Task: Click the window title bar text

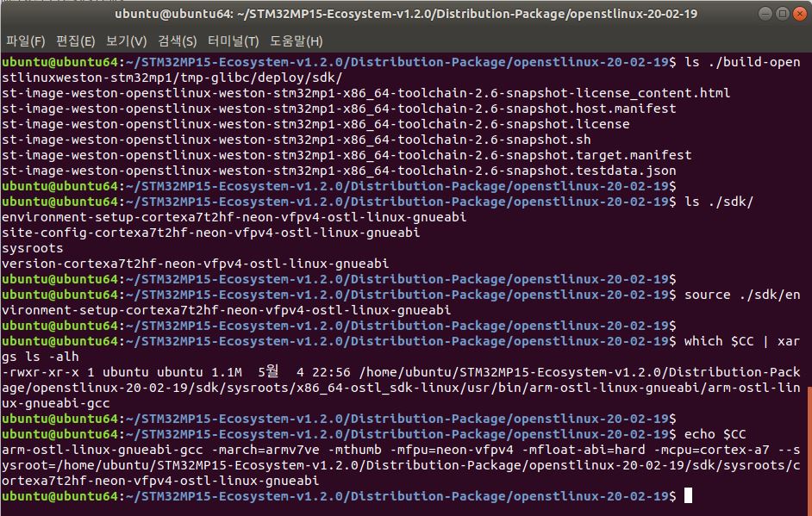Action: [x=406, y=14]
